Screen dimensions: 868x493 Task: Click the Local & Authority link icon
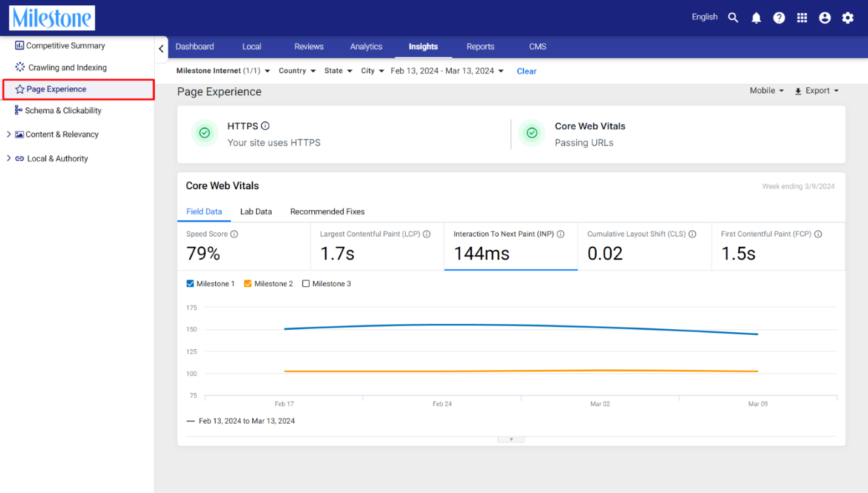click(x=19, y=159)
